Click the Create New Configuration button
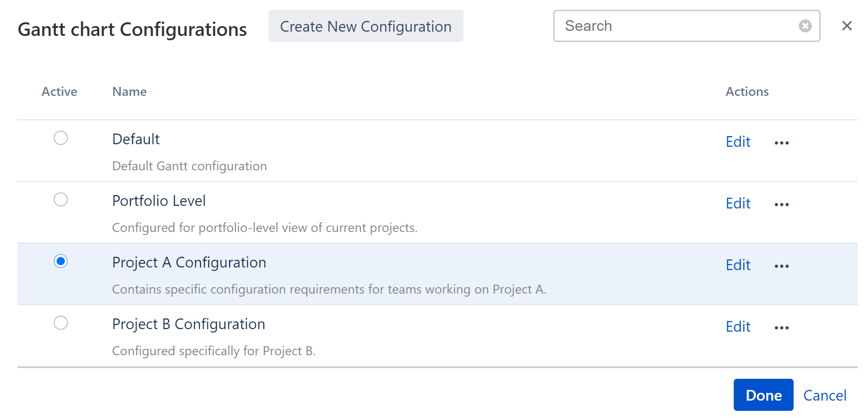 coord(366,26)
